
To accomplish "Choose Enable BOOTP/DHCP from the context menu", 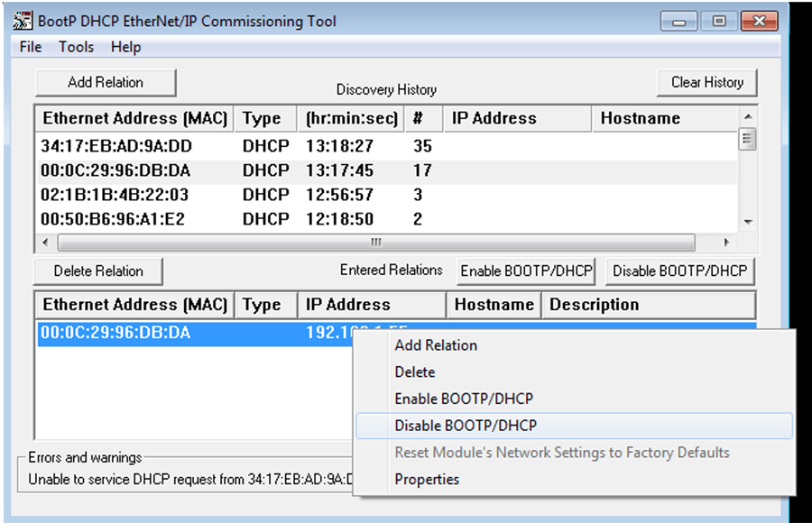I will (x=575, y=399).
